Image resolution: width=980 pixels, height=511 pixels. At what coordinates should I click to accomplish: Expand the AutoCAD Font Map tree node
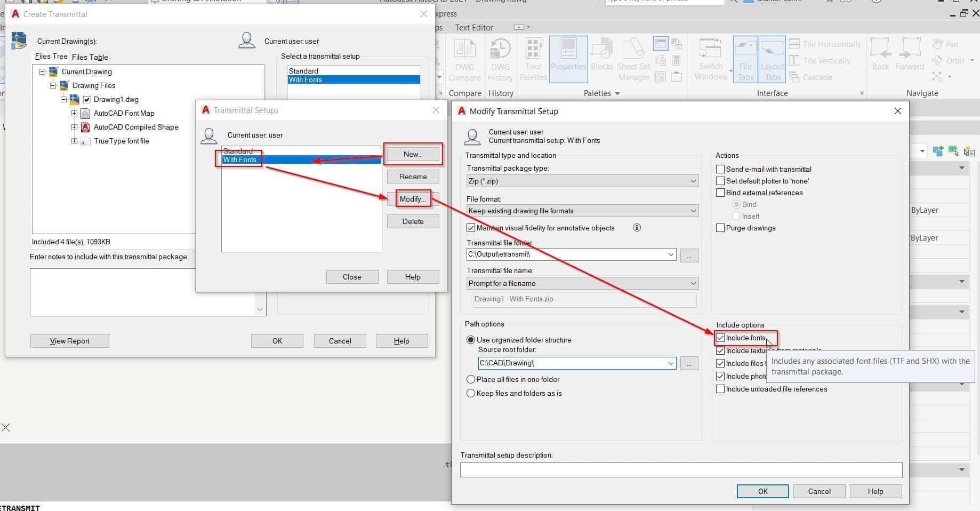tap(74, 114)
